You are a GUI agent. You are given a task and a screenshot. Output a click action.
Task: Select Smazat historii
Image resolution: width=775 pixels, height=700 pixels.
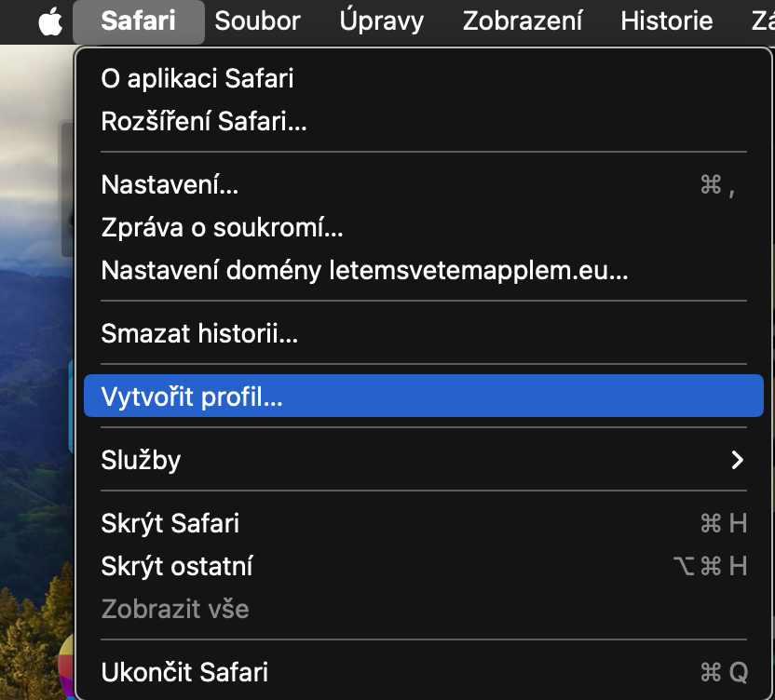199,332
